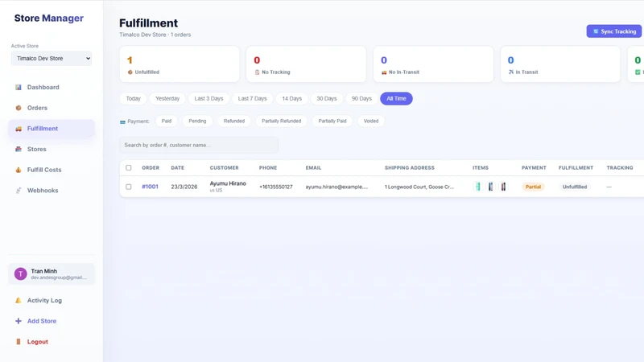Apply Paid payment filter
644x362 pixels.
tap(167, 121)
